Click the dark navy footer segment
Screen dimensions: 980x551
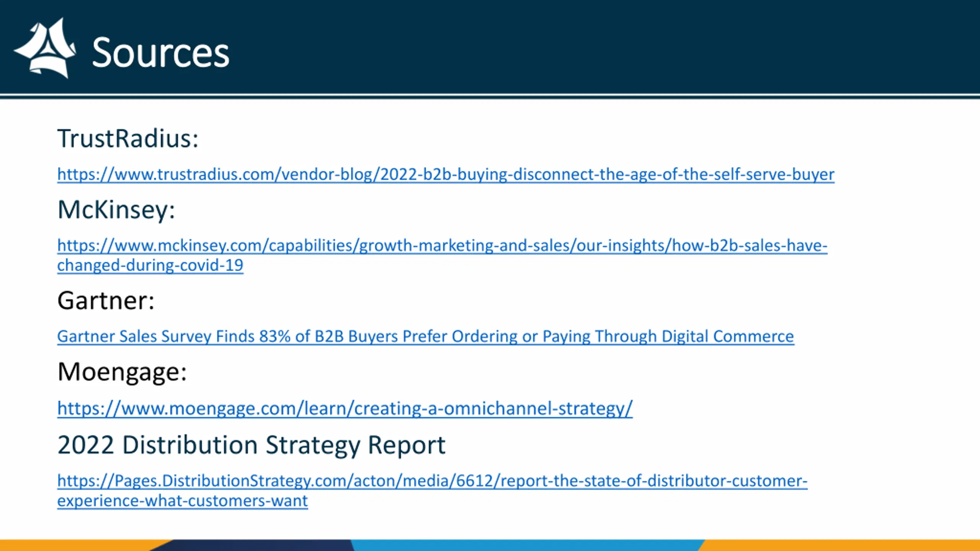tap(260, 546)
